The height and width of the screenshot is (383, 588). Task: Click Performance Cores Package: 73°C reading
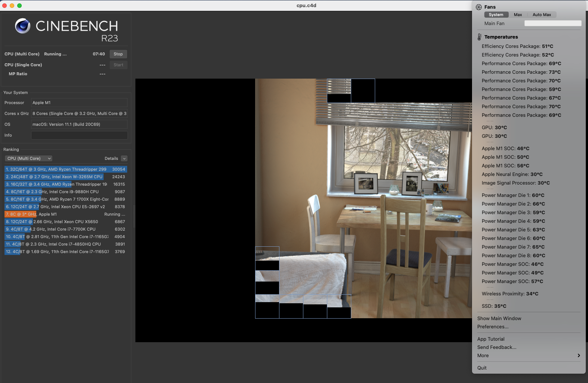coord(521,72)
